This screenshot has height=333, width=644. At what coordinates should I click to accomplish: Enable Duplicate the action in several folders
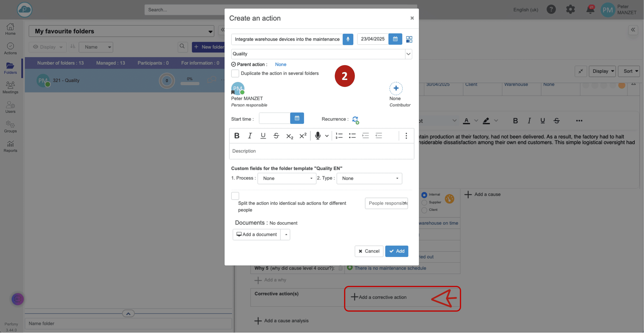pyautogui.click(x=235, y=73)
